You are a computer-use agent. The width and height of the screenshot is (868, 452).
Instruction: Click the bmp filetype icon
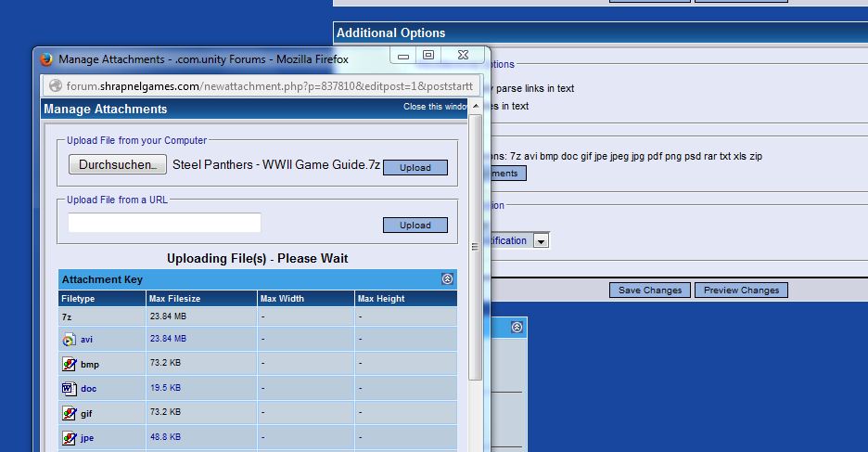point(69,364)
